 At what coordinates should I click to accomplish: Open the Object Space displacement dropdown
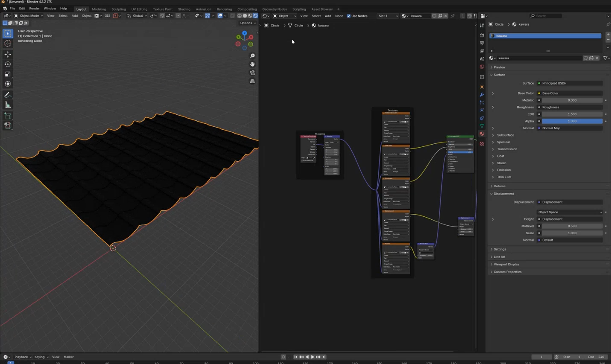(x=570, y=212)
